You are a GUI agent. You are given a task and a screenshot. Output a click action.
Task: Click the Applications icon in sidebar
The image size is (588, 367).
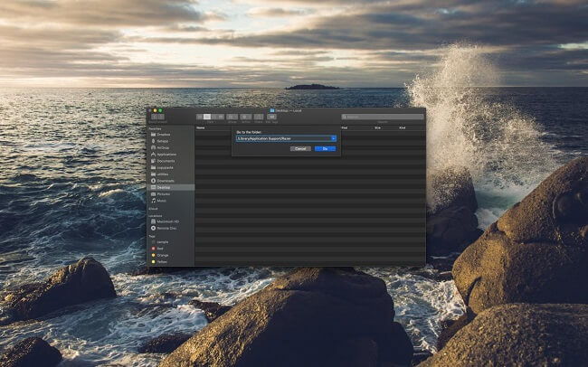pos(154,155)
